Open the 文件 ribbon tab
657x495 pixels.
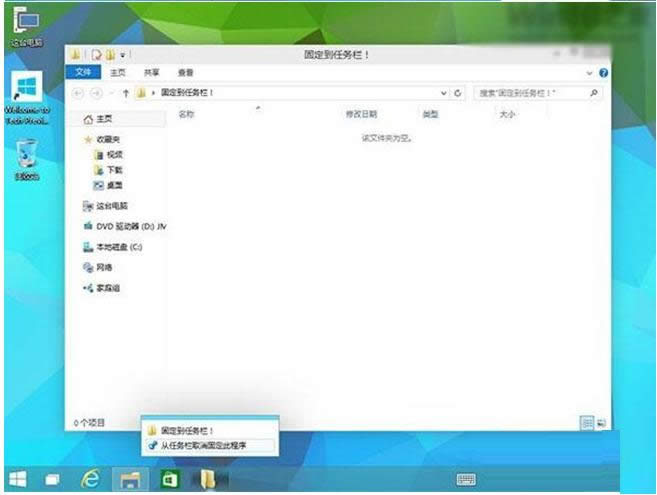click(83, 72)
